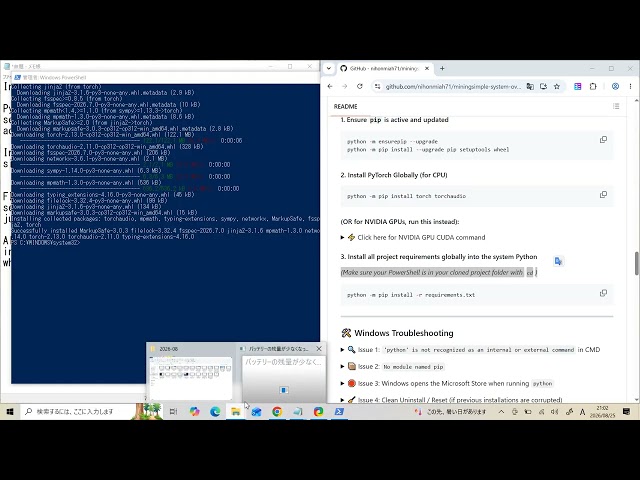
Task: Launch Copilot from the taskbar
Action: tap(194, 411)
